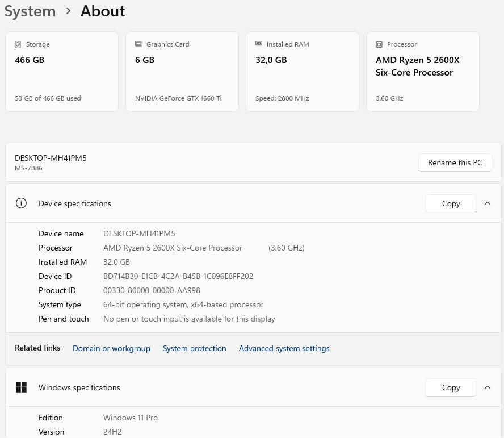Collapse the Device specifications section chevron
504x438 pixels.
(x=488, y=203)
